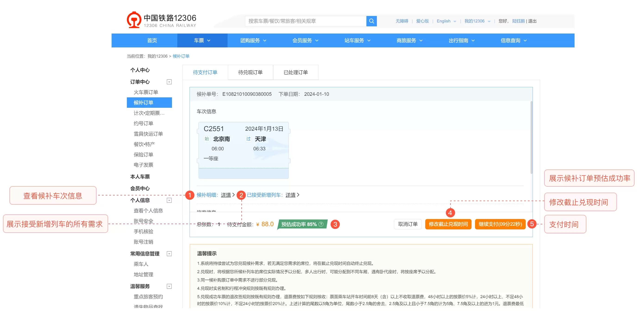Collapse the 温馨服务 sidebar section
Image resolution: width=644 pixels, height=321 pixels.
coord(169,286)
